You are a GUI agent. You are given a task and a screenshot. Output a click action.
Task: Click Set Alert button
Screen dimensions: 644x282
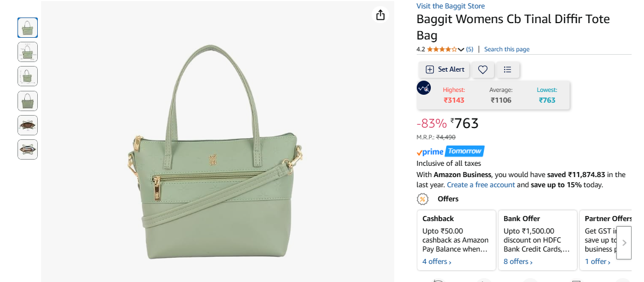(x=444, y=70)
